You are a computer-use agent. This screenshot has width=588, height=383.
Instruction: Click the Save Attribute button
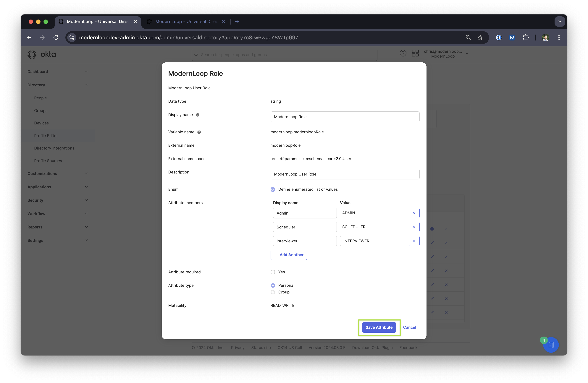click(x=379, y=327)
